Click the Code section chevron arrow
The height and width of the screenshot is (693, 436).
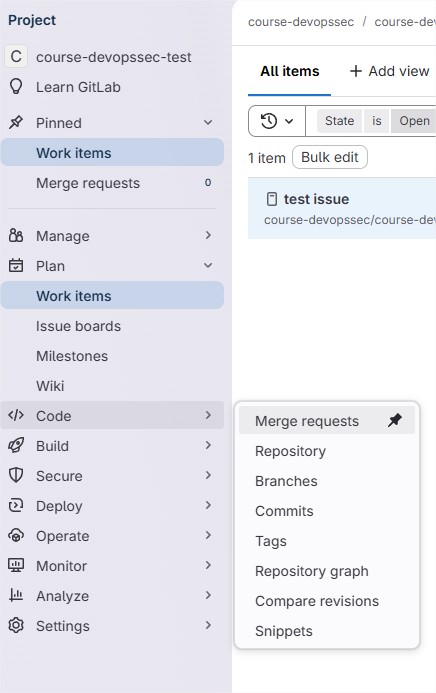208,415
